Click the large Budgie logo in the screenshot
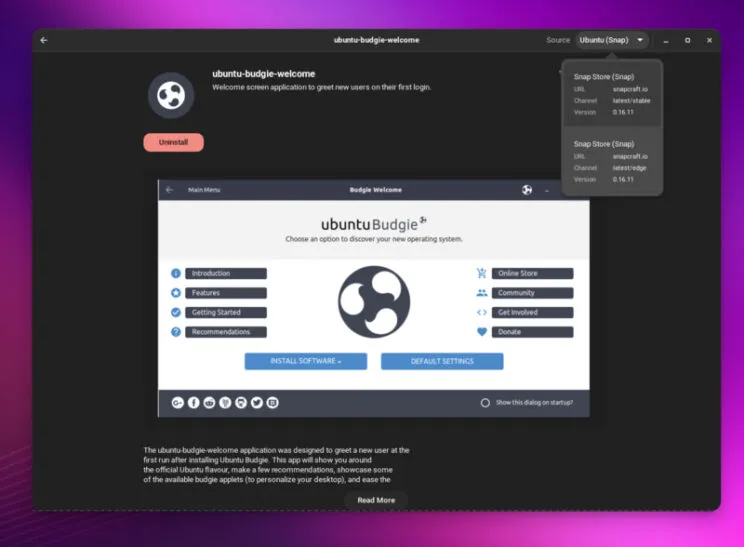 click(374, 302)
